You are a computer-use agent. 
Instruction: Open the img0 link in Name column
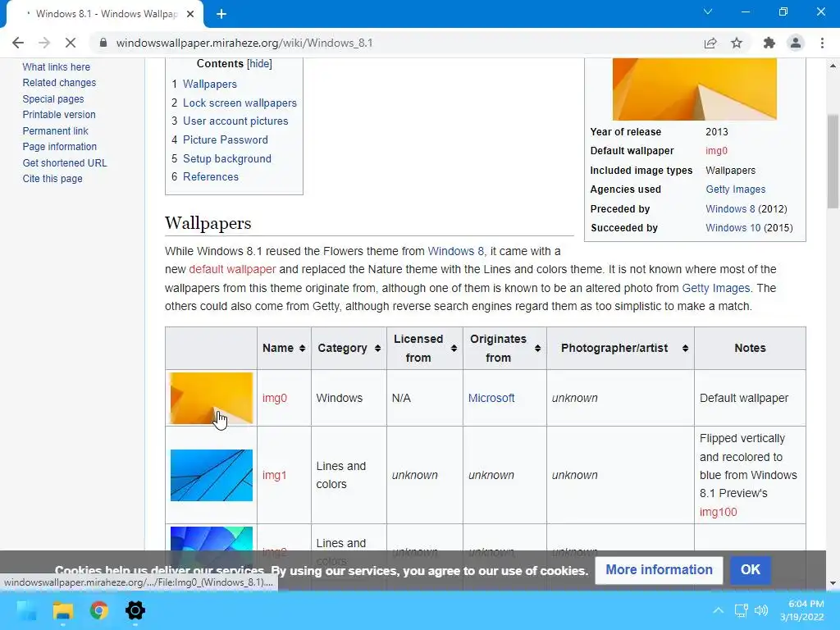pos(275,398)
